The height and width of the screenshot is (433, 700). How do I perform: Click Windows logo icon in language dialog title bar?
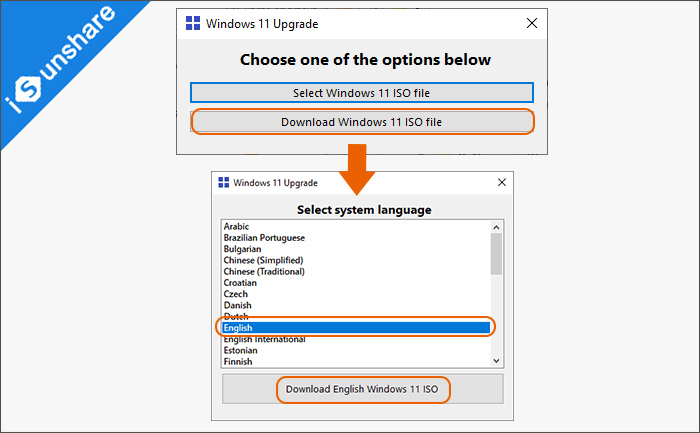[x=224, y=182]
